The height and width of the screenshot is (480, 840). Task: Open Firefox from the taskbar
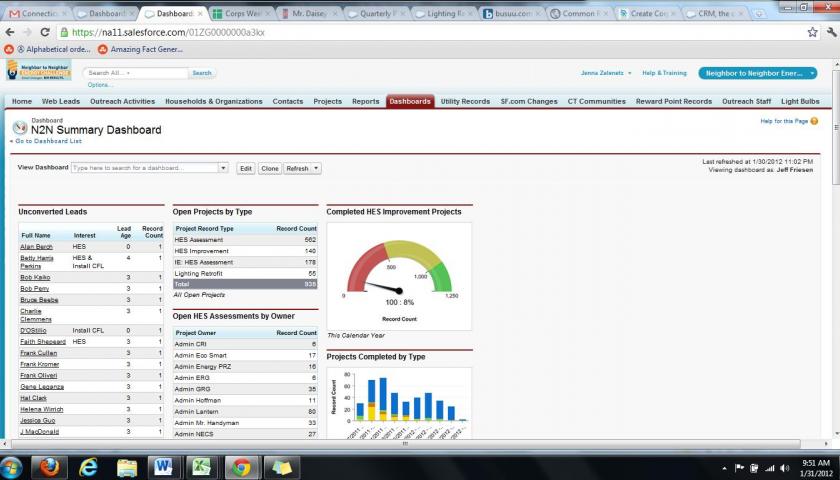click(x=49, y=468)
